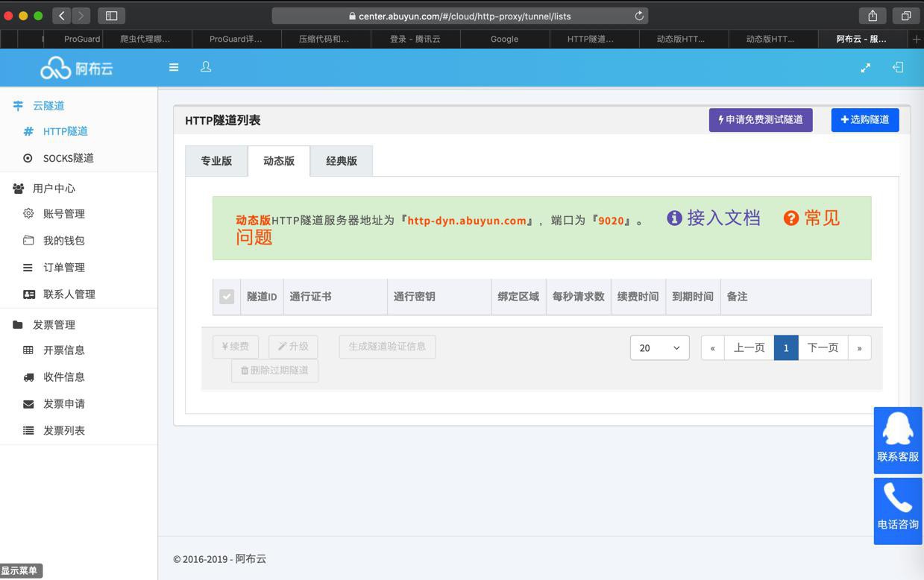Click the 选购隧道 purchase button

click(x=865, y=120)
